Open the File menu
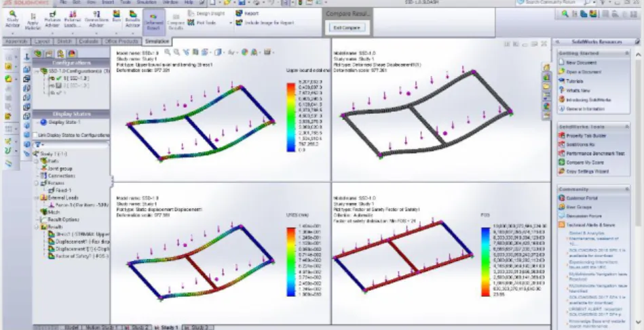 [x=62, y=3]
